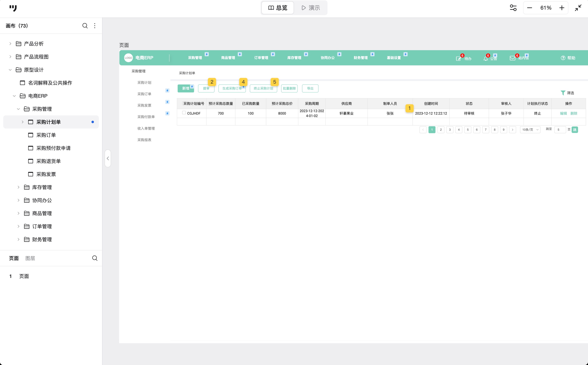Click the search icon in pages panel
588x365 pixels.
point(95,258)
